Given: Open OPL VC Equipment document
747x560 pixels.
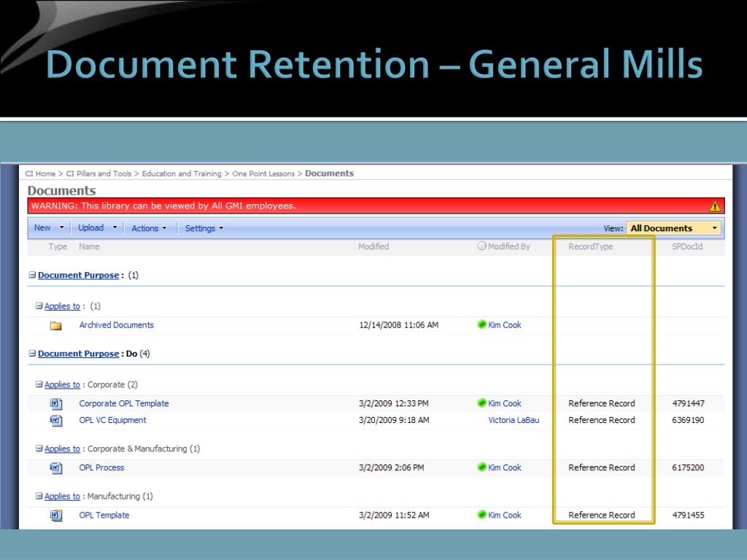Looking at the screenshot, I should (x=112, y=421).
